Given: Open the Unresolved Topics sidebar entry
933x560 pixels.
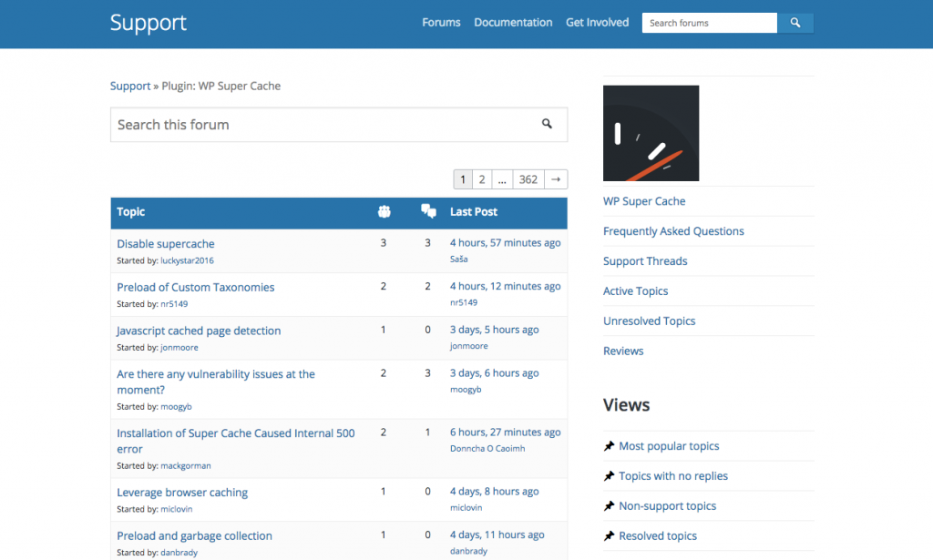Looking at the screenshot, I should (649, 321).
